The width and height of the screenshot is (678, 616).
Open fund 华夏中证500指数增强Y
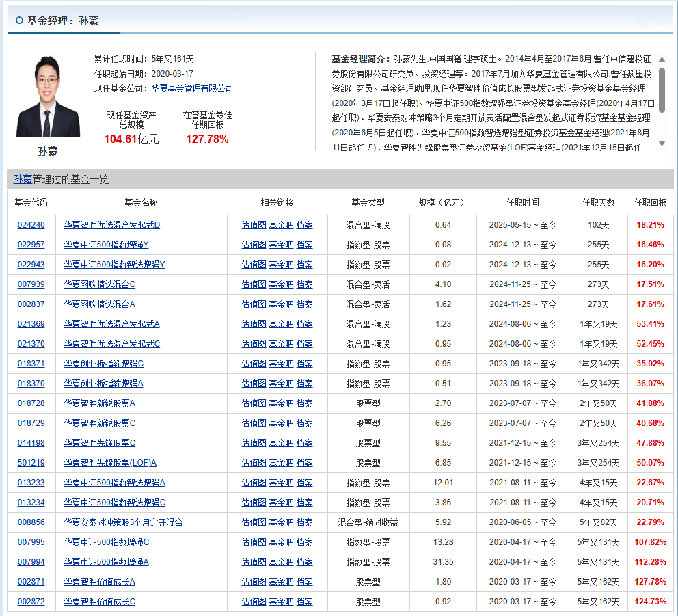point(107,245)
